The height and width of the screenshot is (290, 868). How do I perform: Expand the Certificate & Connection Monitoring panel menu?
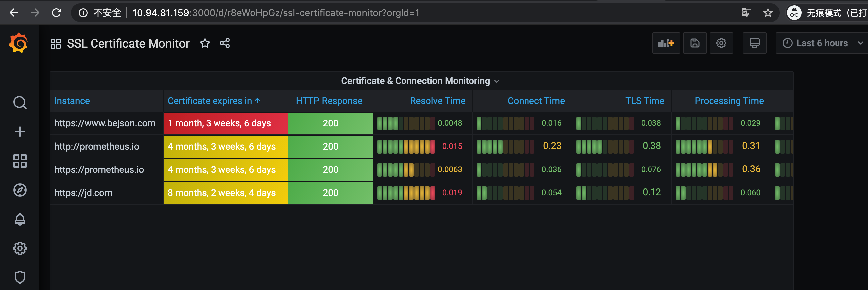point(420,81)
